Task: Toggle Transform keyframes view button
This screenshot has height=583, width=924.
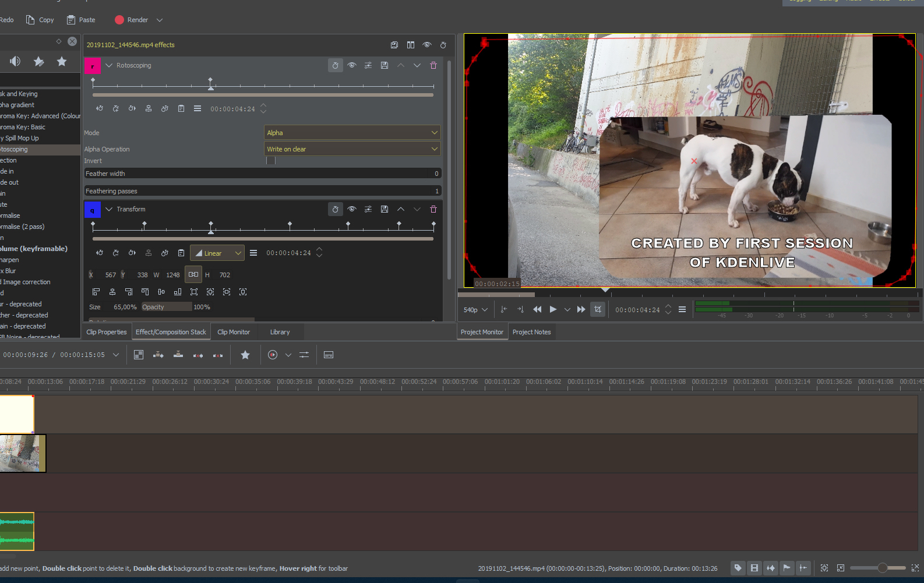Action: tap(336, 209)
